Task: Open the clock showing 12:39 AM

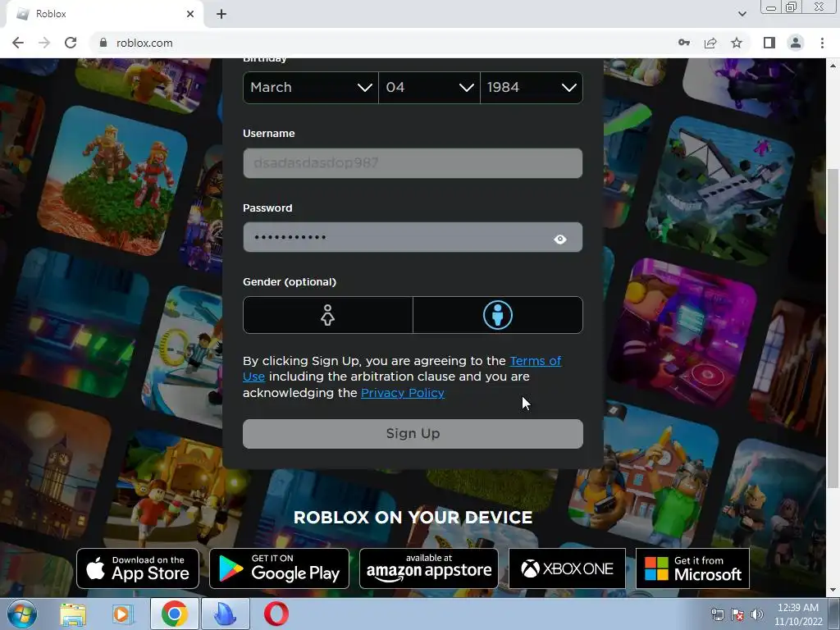Action: click(x=798, y=614)
